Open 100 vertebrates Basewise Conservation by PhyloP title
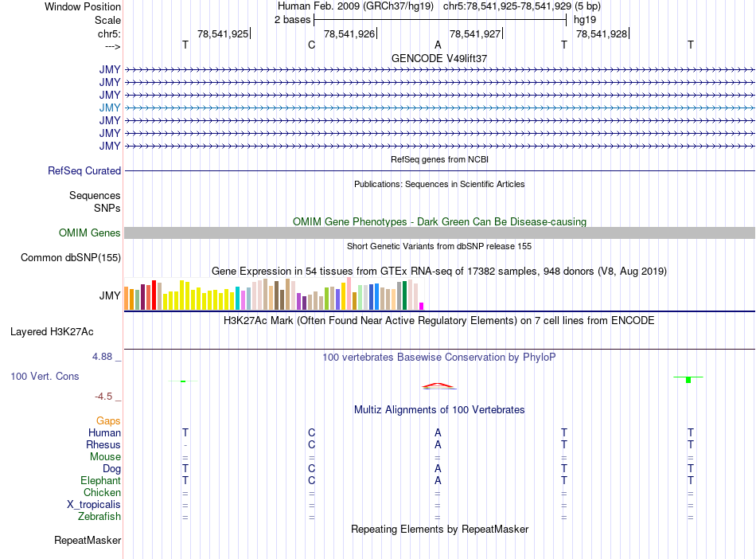Image resolution: width=756 pixels, height=559 pixels. (x=439, y=358)
